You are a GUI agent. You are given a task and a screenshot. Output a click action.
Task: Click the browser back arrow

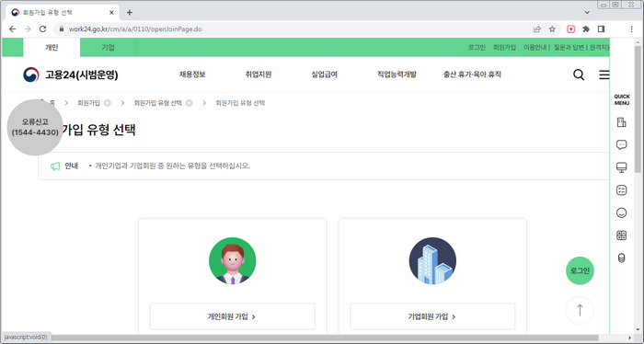click(12, 29)
